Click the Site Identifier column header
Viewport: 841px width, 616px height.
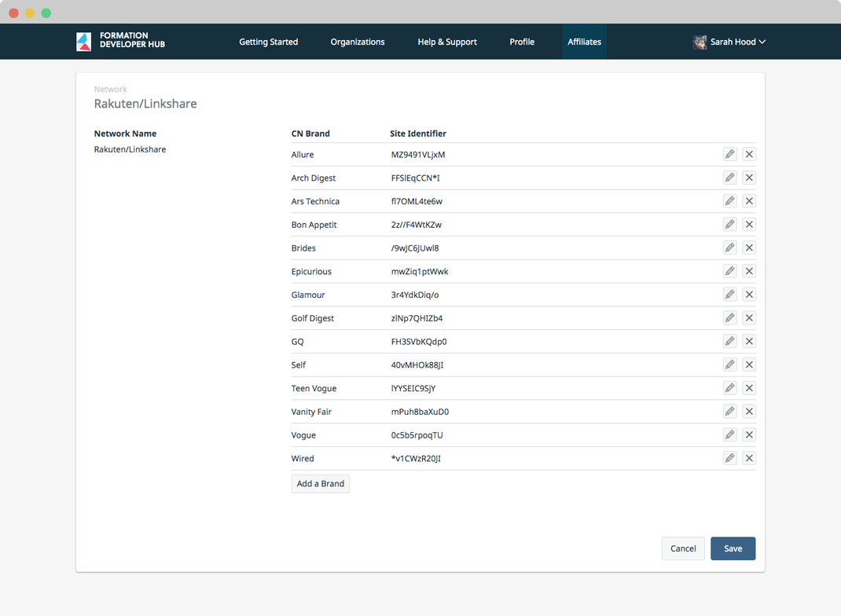tap(418, 134)
